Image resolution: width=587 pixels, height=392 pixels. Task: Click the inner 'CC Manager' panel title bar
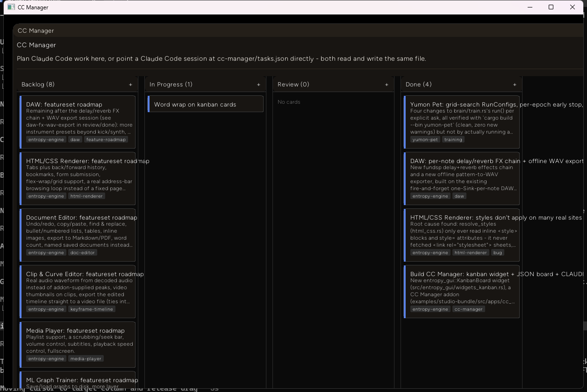(x=298, y=31)
